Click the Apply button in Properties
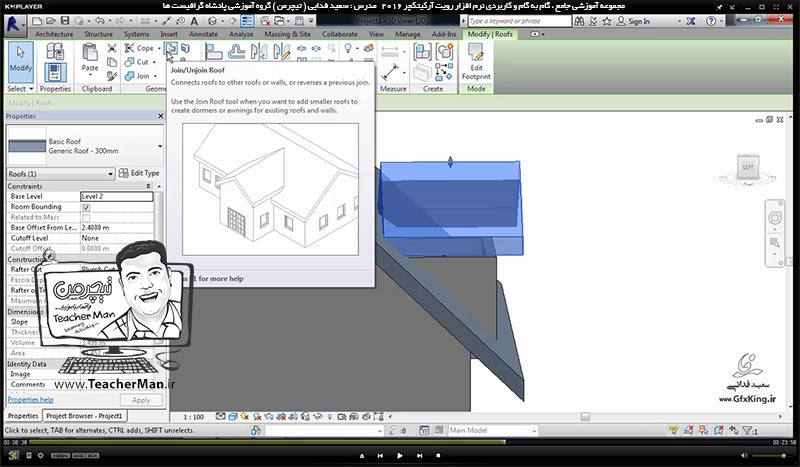The width and height of the screenshot is (800, 467). 141,400
